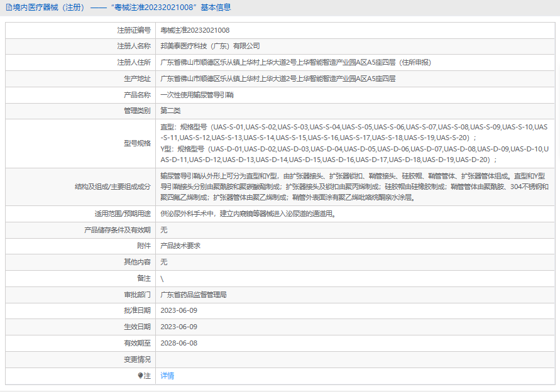
Task: Click registrant name 邦美泰医疗科技（广东）有限公司
Action: (x=210, y=46)
